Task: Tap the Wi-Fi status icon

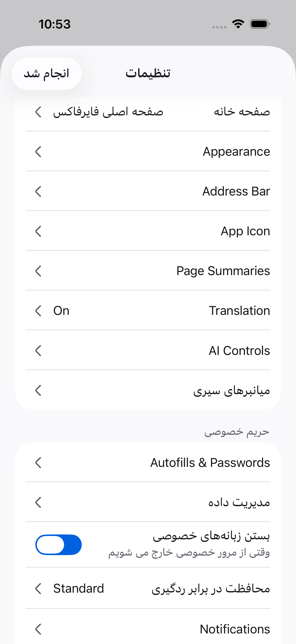Action: [238, 24]
